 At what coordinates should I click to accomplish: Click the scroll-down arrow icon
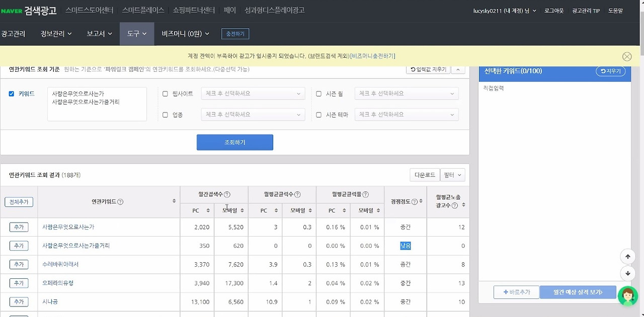(x=628, y=273)
